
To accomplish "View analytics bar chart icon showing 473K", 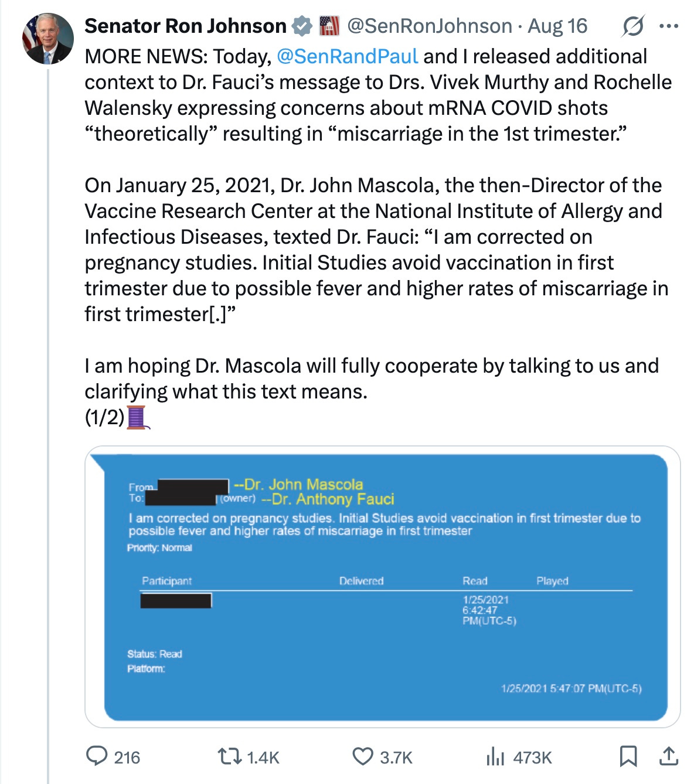I will coord(495,756).
